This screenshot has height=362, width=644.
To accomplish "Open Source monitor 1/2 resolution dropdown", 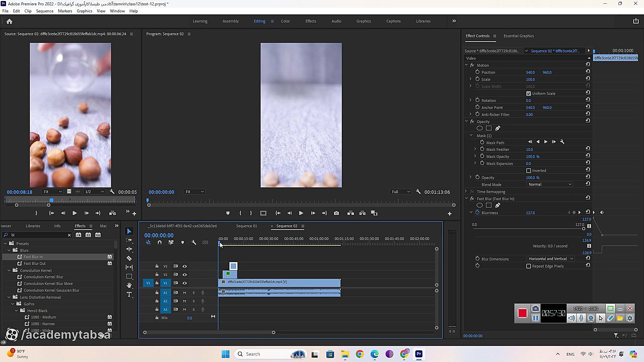I will coord(95,192).
